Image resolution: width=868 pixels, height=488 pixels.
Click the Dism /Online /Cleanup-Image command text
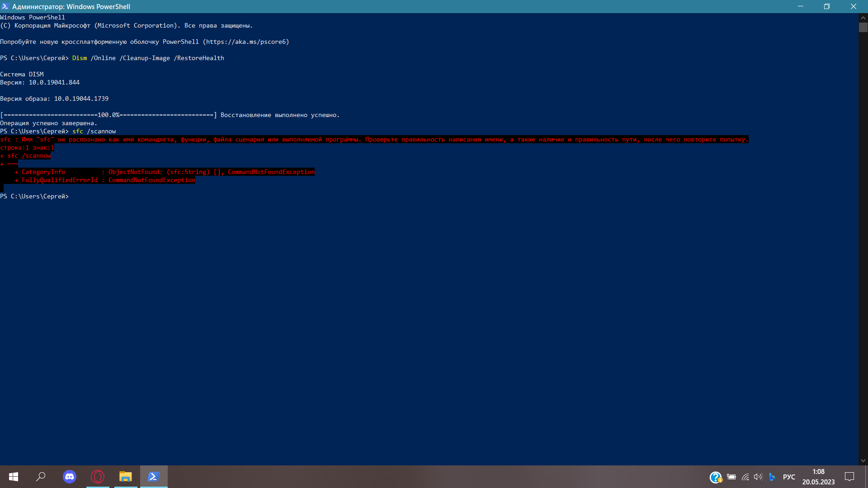point(148,58)
